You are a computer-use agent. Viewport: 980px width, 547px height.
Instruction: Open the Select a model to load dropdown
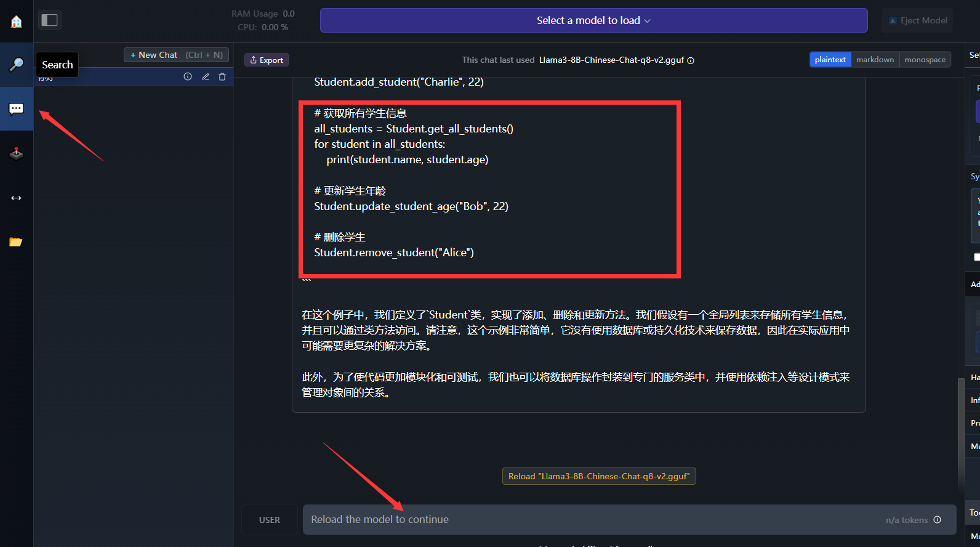[593, 20]
